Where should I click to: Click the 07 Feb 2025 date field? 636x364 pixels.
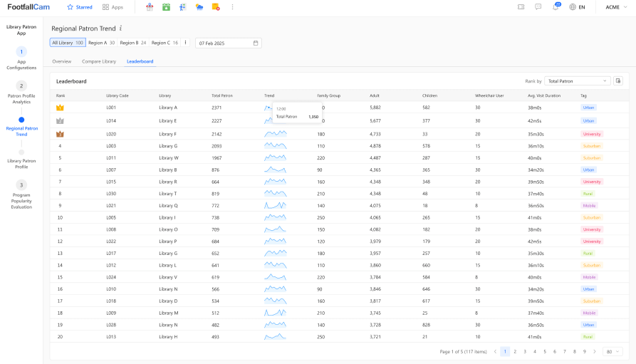pos(229,43)
